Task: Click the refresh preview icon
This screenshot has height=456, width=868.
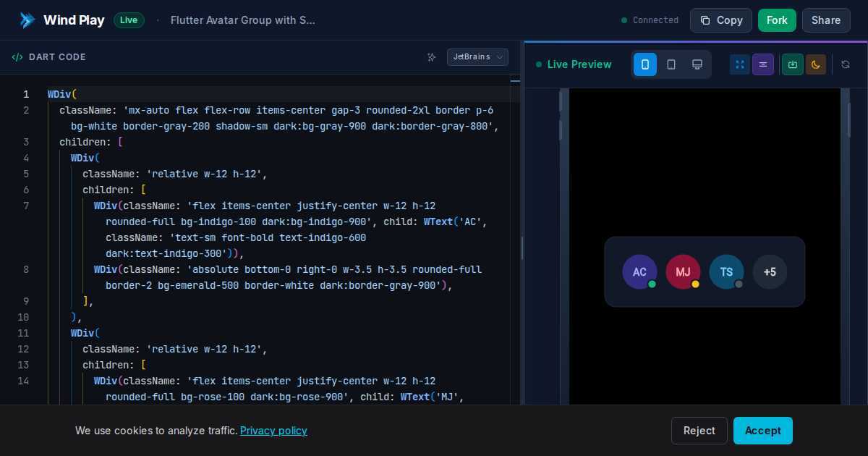Action: tap(846, 64)
